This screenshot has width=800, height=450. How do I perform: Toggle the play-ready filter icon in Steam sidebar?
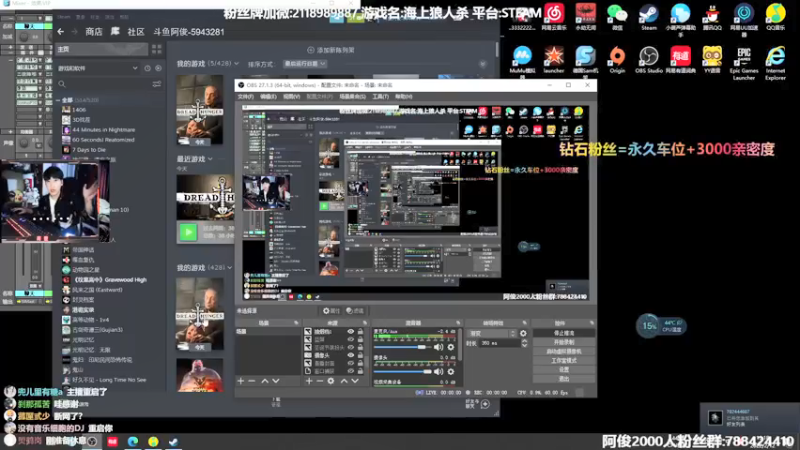click(x=158, y=68)
